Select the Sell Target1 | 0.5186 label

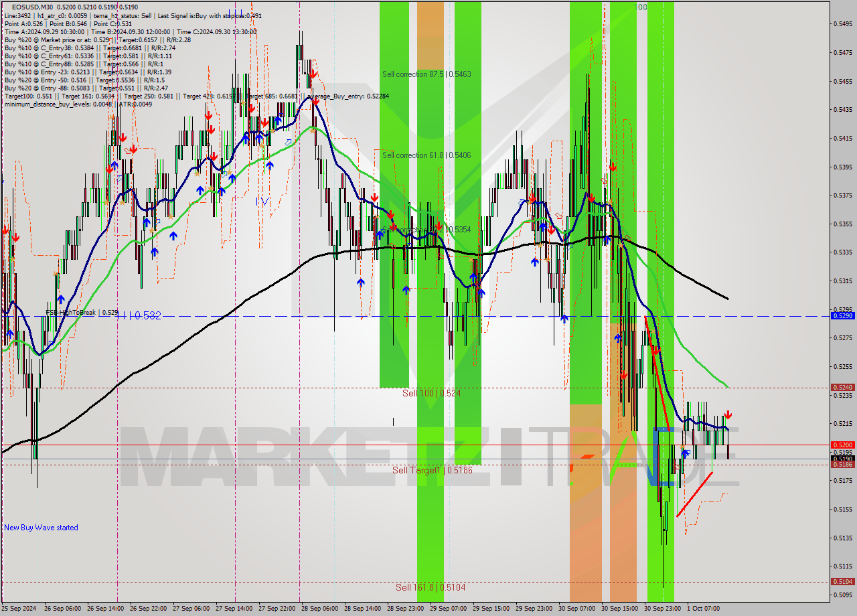[x=432, y=471]
